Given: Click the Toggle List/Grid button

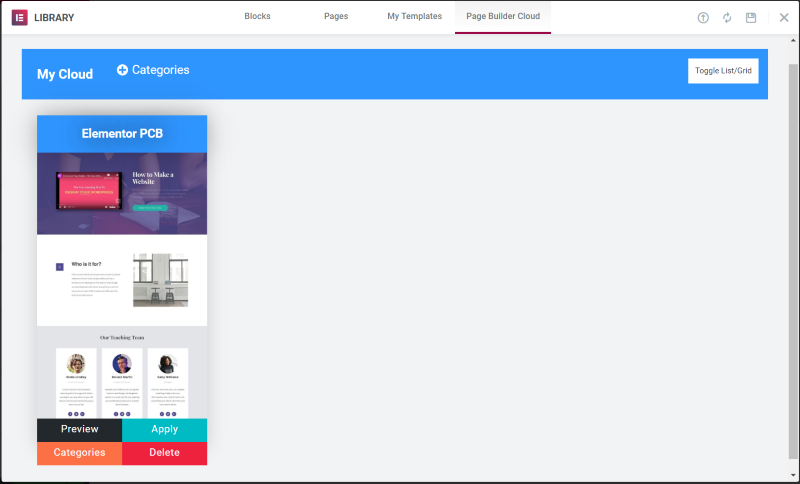Looking at the screenshot, I should 723,71.
